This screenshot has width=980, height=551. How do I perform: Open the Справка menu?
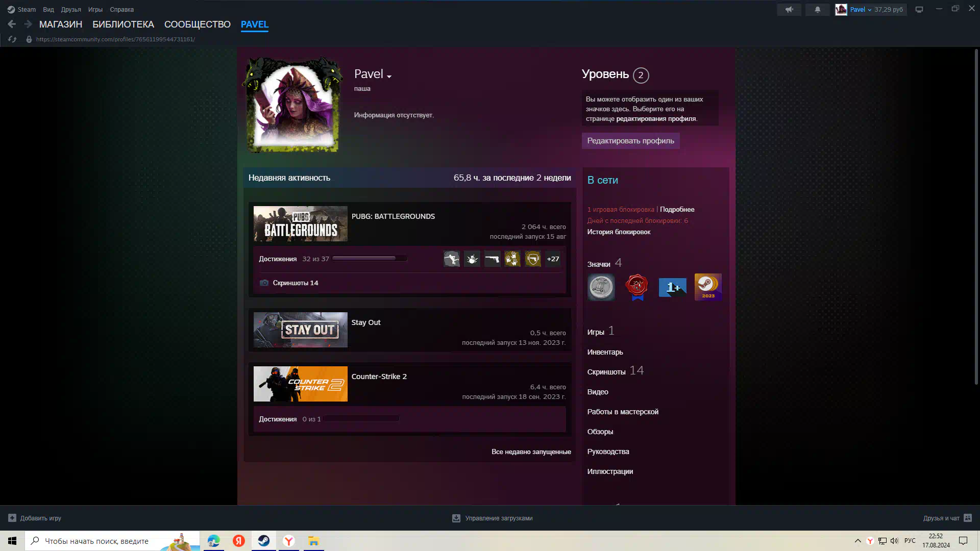coord(122,9)
